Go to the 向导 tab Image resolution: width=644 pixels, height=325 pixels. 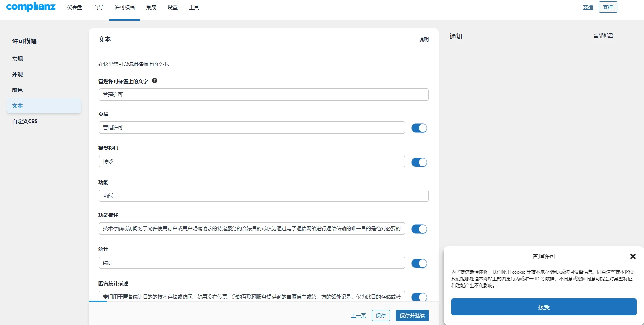pos(98,7)
